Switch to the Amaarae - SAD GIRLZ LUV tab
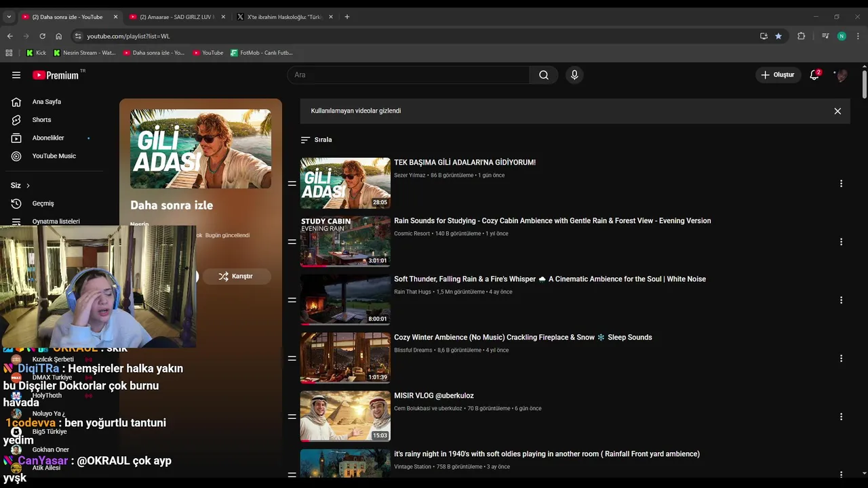The height and width of the screenshot is (488, 868). tap(176, 17)
